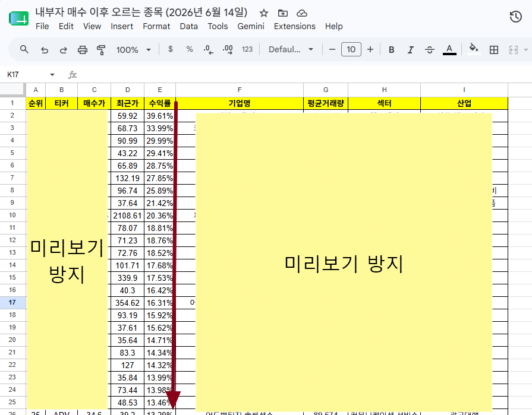Move document to folder icon

coord(282,13)
